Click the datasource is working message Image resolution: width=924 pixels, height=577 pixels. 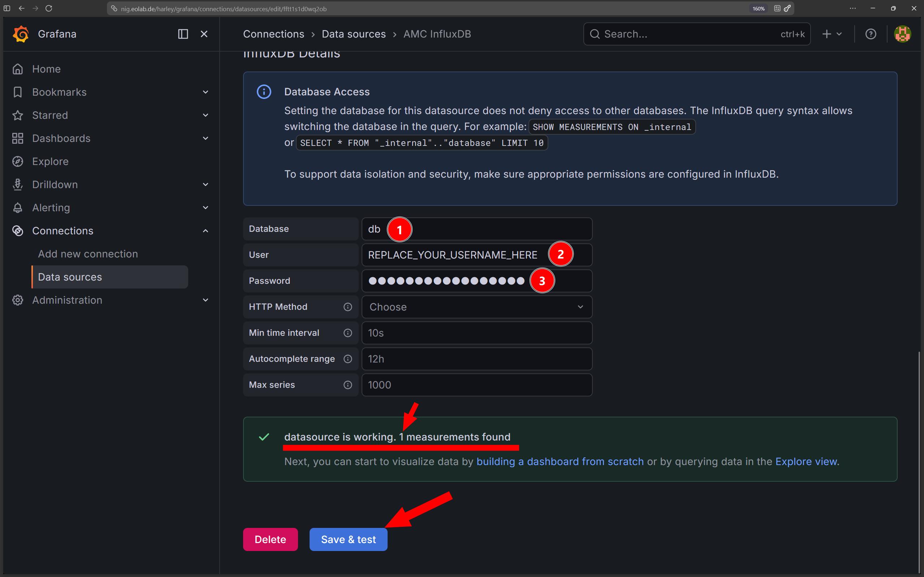point(397,437)
